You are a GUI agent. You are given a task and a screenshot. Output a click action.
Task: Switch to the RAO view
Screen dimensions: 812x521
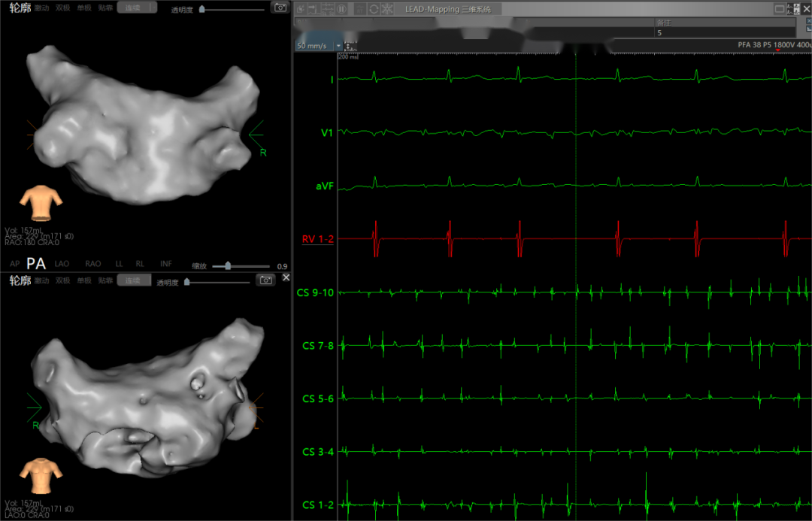[x=92, y=264]
